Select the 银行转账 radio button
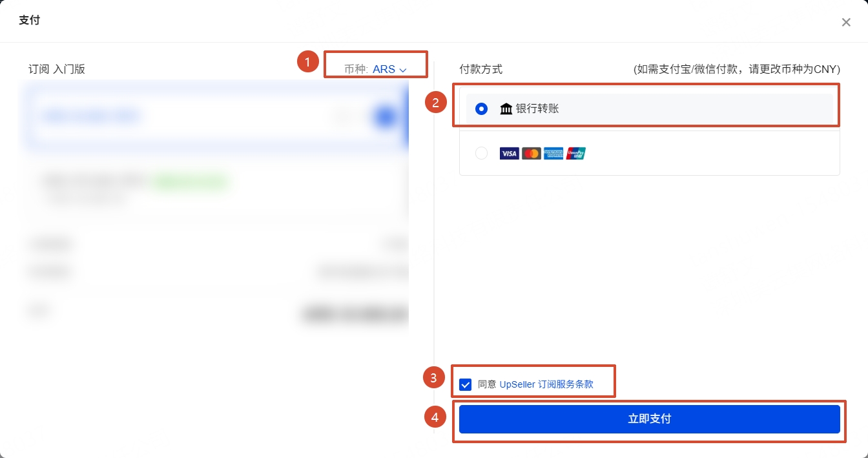 pos(481,109)
